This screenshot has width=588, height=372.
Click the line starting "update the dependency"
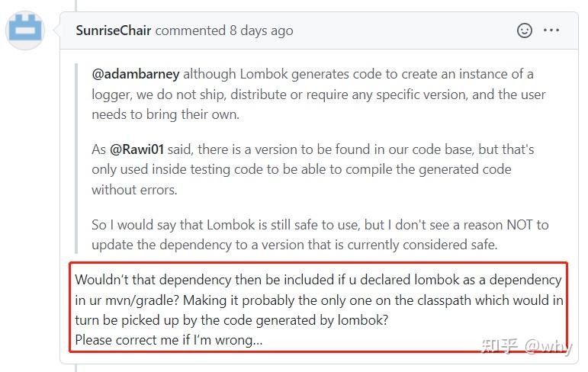pyautogui.click(x=294, y=245)
